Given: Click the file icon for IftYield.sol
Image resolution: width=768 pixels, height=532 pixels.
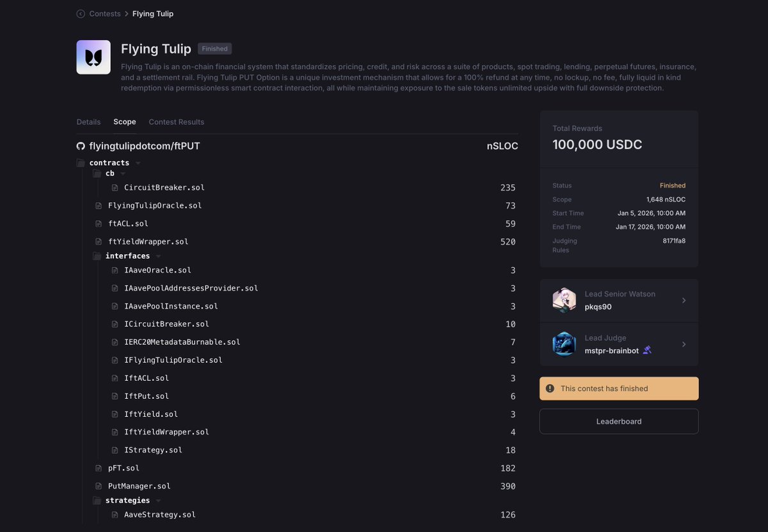Looking at the screenshot, I should [x=115, y=414].
